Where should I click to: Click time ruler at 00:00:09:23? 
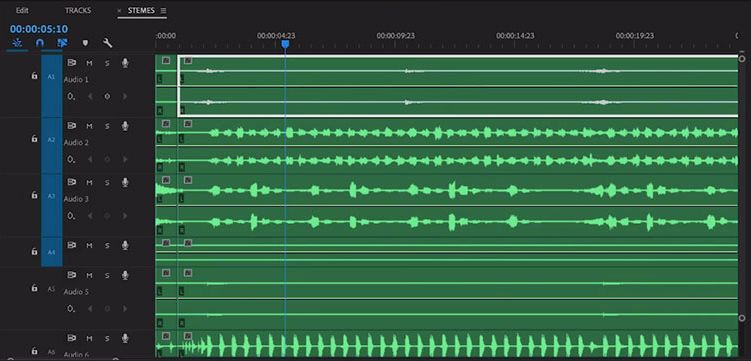pos(396,36)
